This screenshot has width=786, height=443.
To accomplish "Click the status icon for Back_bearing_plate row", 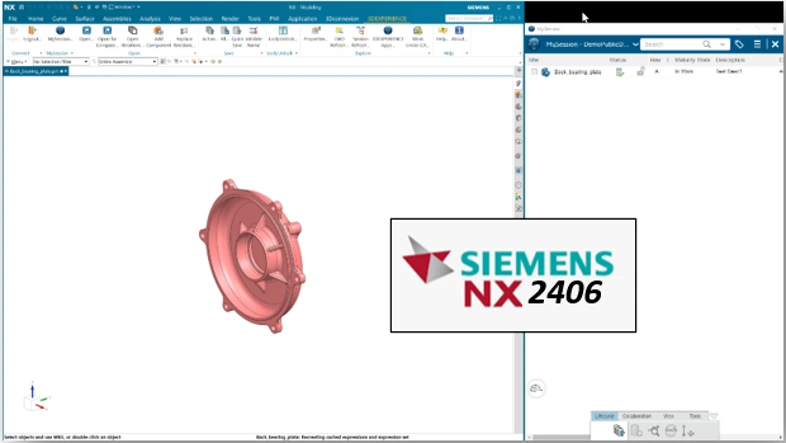I will coord(620,72).
